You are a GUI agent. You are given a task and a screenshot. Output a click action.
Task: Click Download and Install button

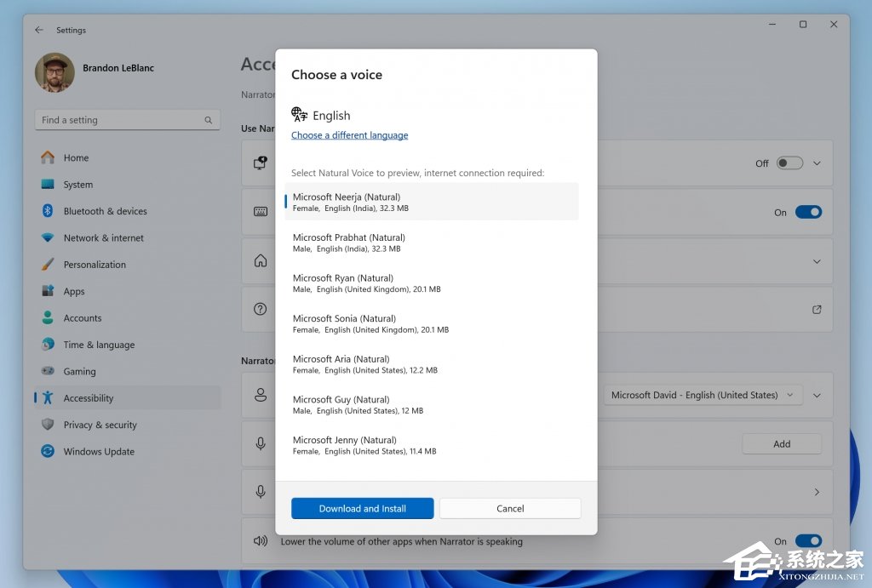point(362,508)
